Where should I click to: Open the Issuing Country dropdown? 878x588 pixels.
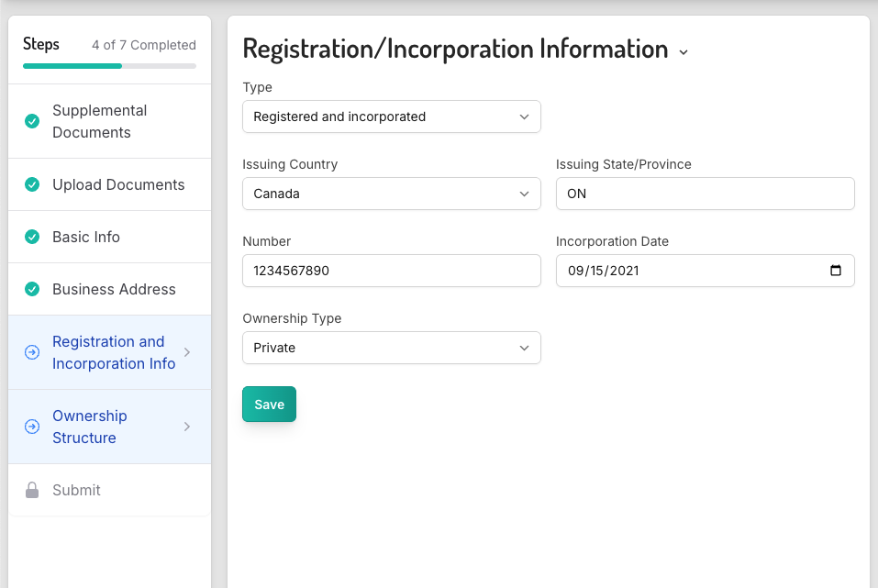[391, 194]
